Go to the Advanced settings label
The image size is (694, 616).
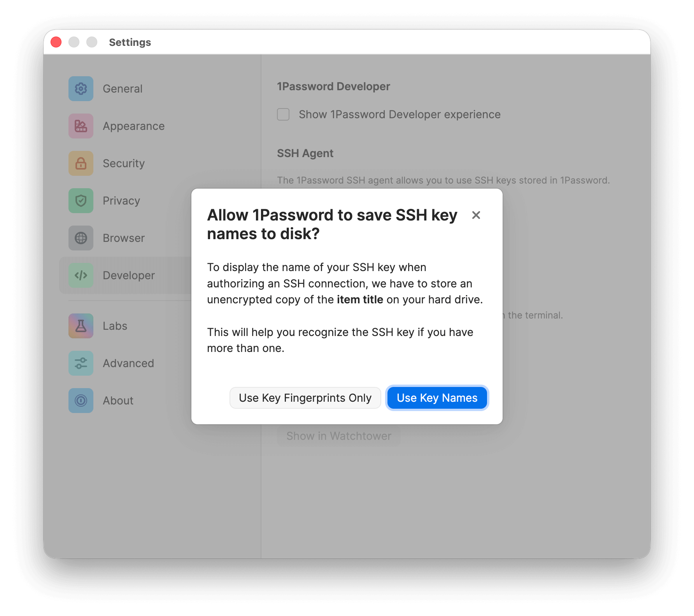point(128,363)
